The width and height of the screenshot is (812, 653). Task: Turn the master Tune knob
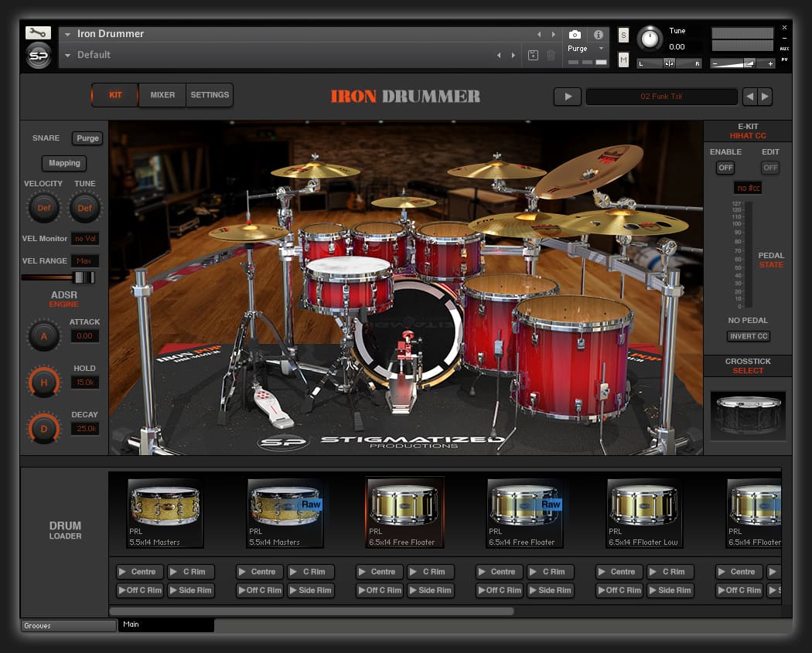click(x=650, y=39)
